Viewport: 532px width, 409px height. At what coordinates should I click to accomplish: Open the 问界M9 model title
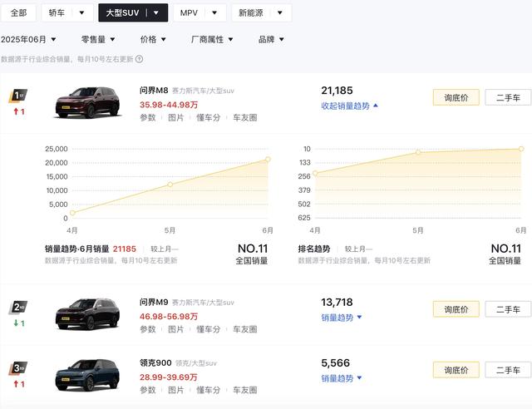pos(154,302)
